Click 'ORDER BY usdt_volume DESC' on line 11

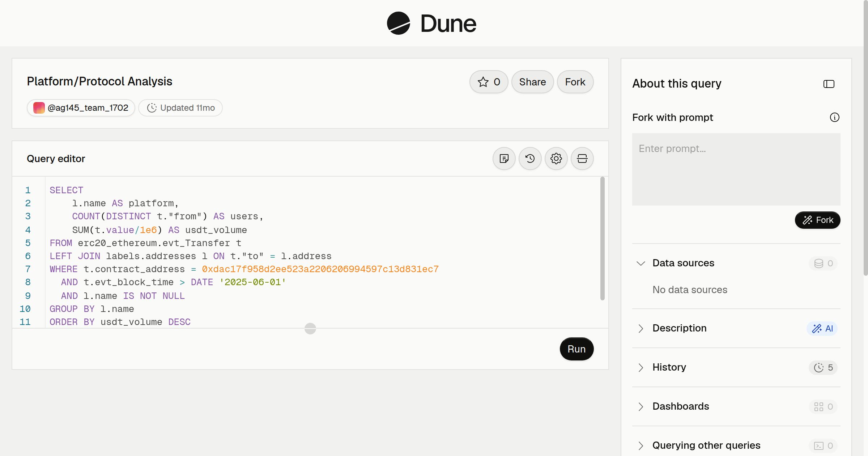coord(120,322)
